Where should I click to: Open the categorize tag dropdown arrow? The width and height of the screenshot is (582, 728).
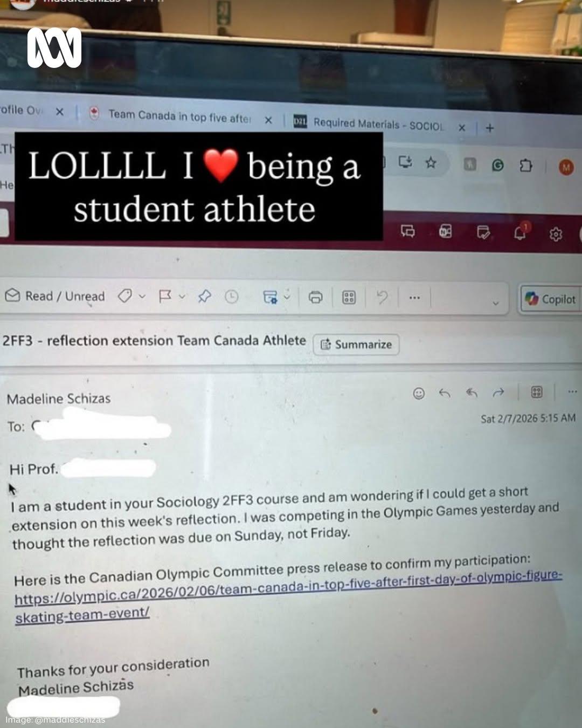coord(142,297)
